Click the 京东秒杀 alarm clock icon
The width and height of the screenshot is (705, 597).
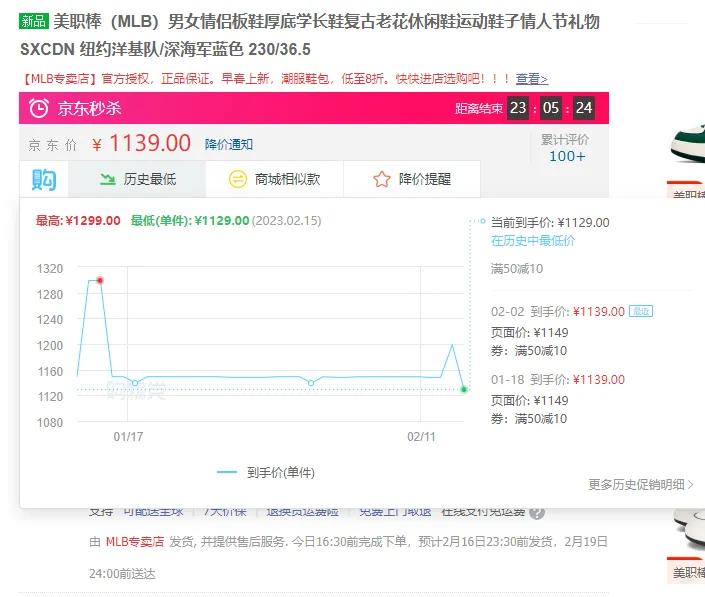point(39,108)
